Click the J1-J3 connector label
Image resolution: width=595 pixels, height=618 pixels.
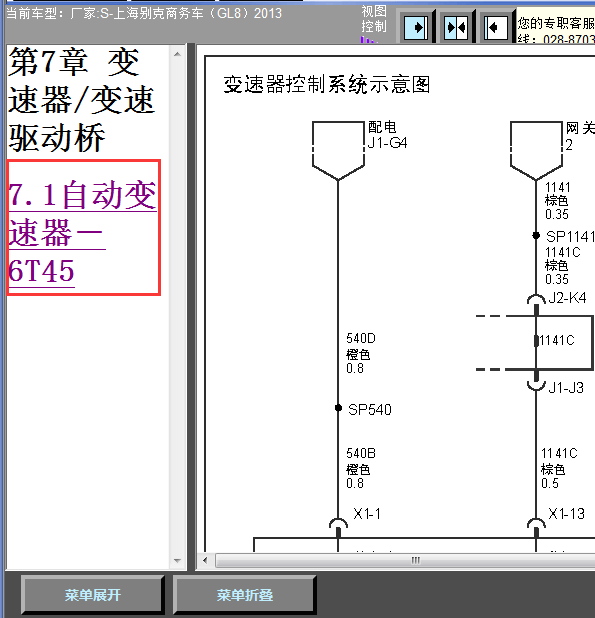coord(566,388)
